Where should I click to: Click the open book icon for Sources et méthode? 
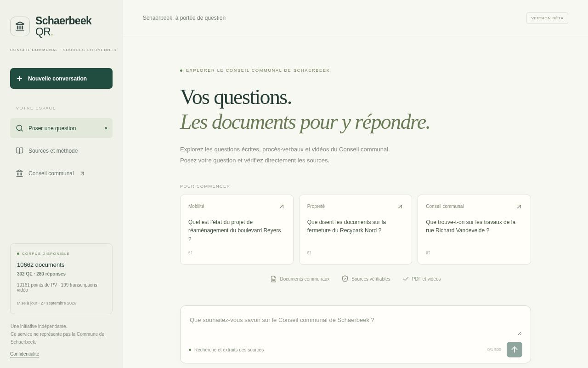(19, 151)
